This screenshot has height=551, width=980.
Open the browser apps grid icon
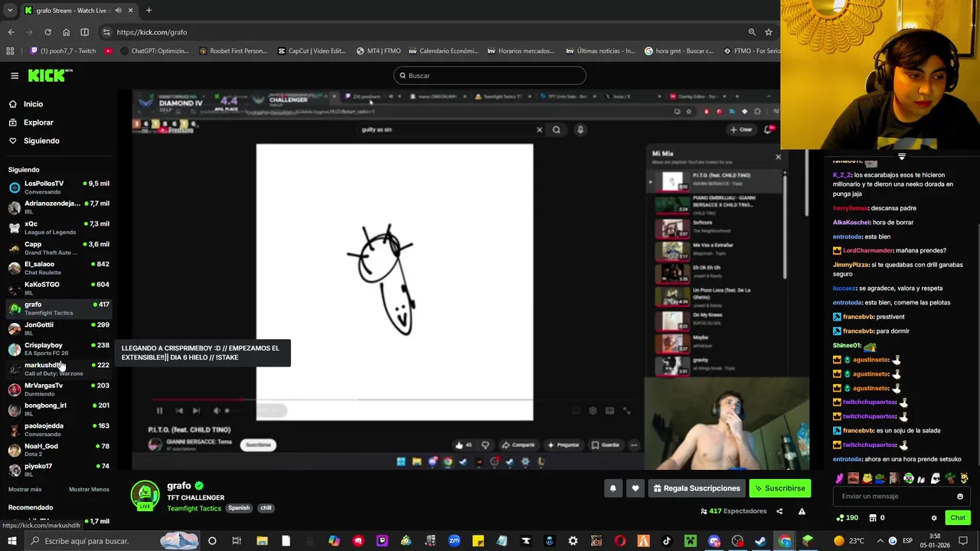coord(10,51)
